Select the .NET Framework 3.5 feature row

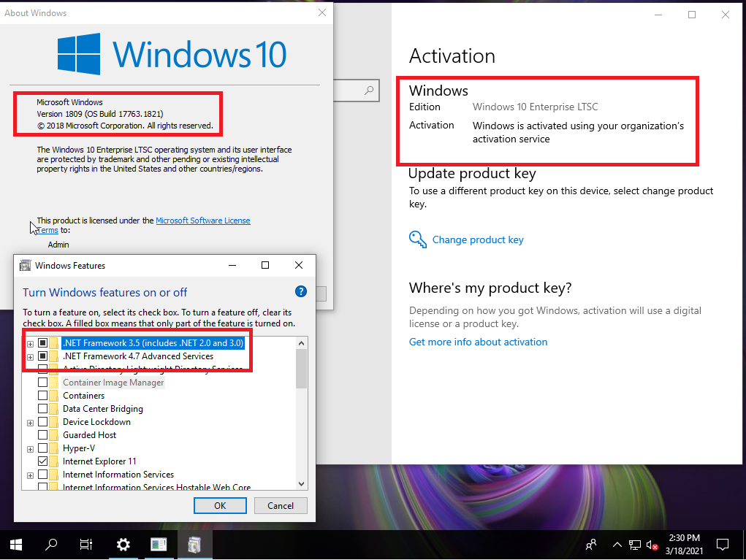[153, 342]
